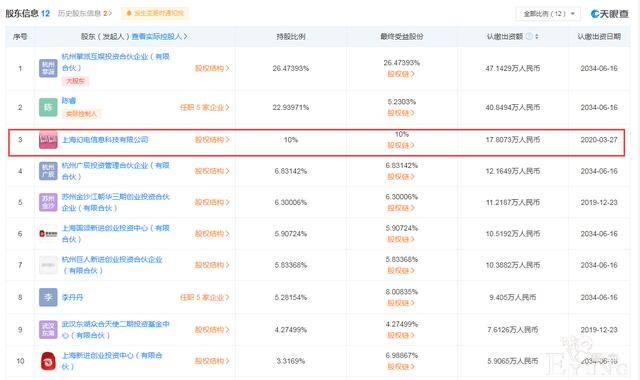The width and height of the screenshot is (640, 380).
Task: Click the 持股比例 column header
Action: (291, 36)
